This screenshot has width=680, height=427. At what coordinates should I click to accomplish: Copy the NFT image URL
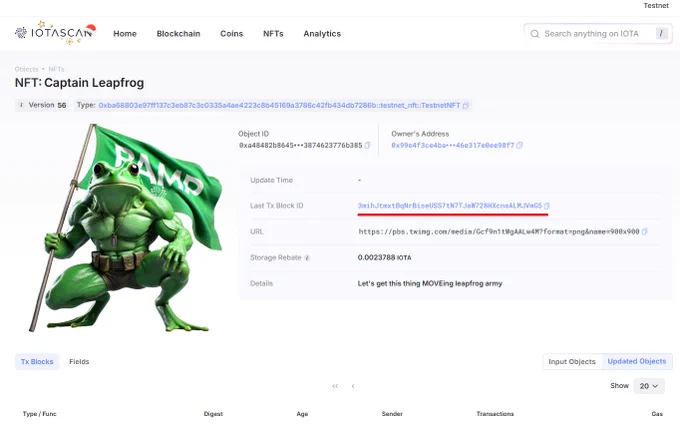coord(644,231)
